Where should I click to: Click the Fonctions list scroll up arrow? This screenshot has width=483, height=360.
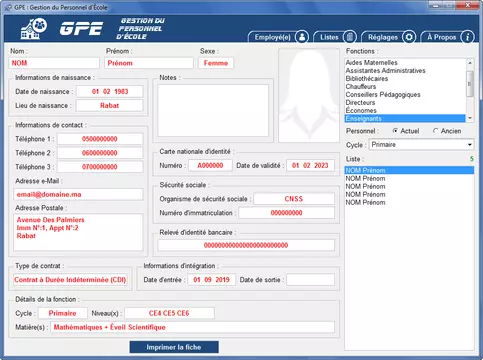pyautogui.click(x=470, y=63)
